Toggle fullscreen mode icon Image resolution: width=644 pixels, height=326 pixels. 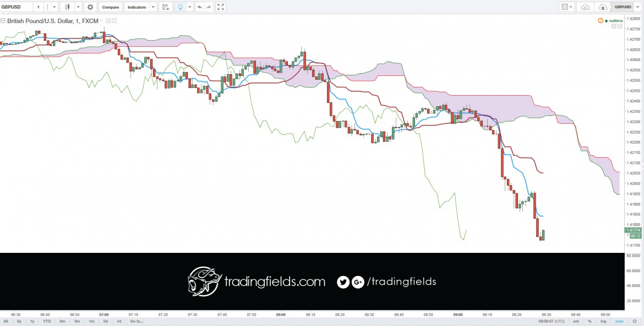tap(221, 7)
